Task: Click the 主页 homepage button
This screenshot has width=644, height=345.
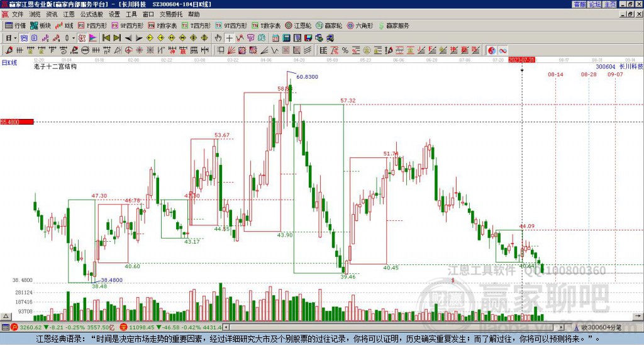Action: (x=609, y=4)
